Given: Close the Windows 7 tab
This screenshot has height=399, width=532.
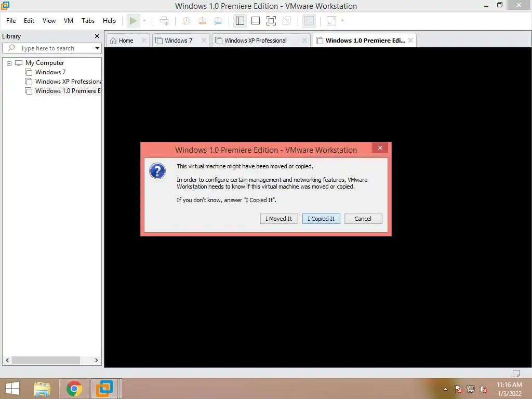Looking at the screenshot, I should 204,41.
